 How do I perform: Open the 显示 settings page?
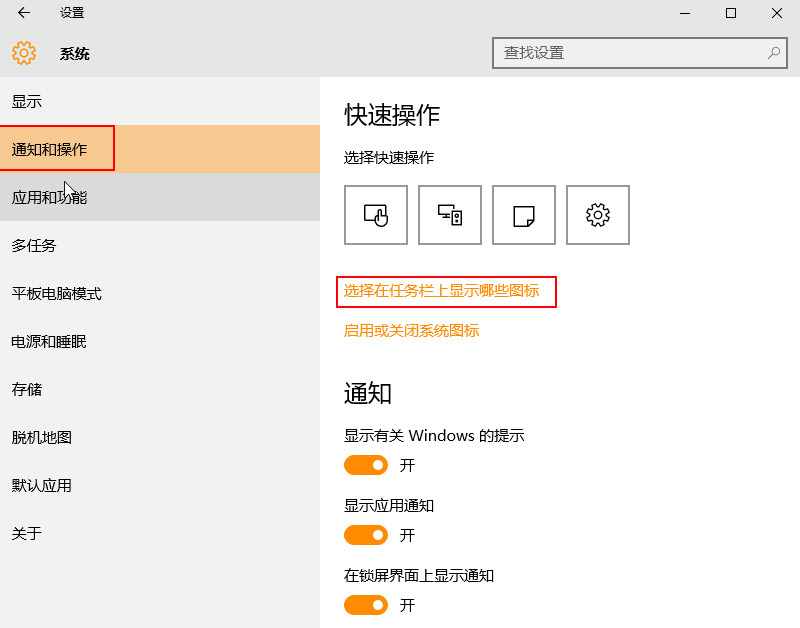160,101
